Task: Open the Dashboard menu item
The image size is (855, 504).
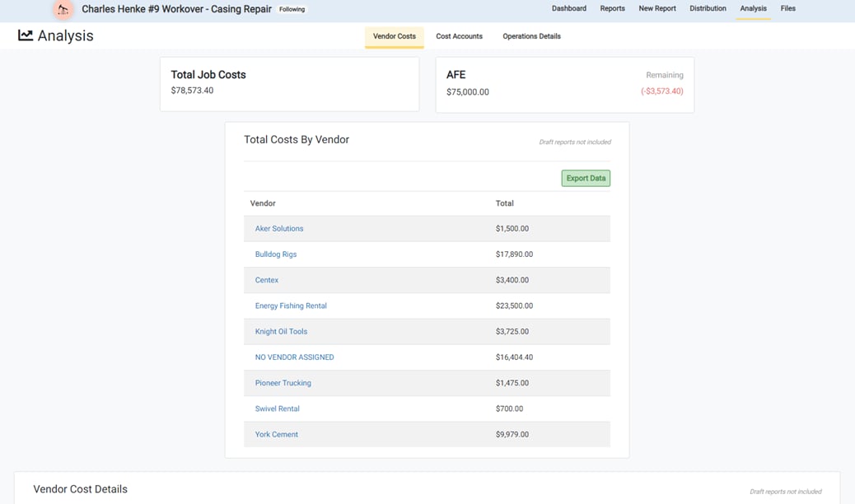Action: pyautogui.click(x=568, y=9)
